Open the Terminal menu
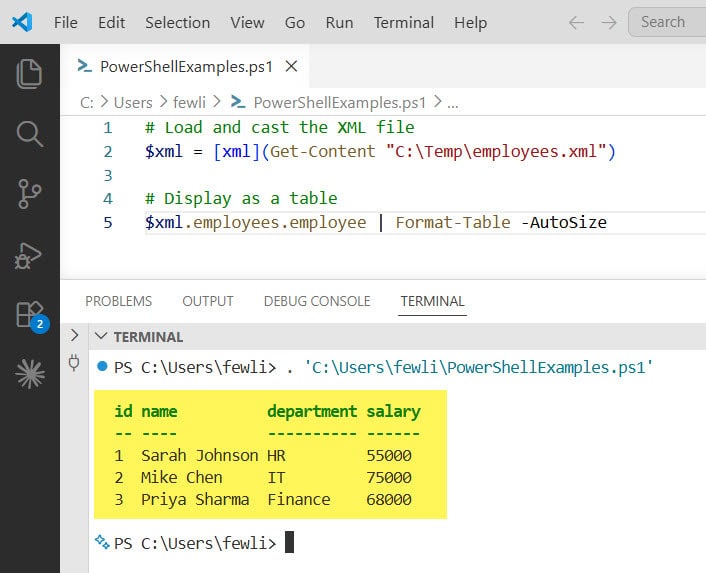706x573 pixels. tap(403, 23)
